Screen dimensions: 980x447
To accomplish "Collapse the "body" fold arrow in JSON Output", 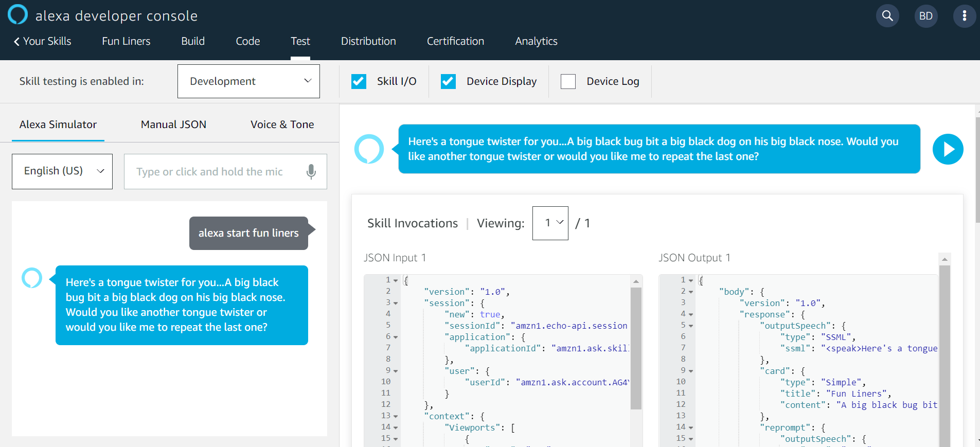I will pos(691,292).
